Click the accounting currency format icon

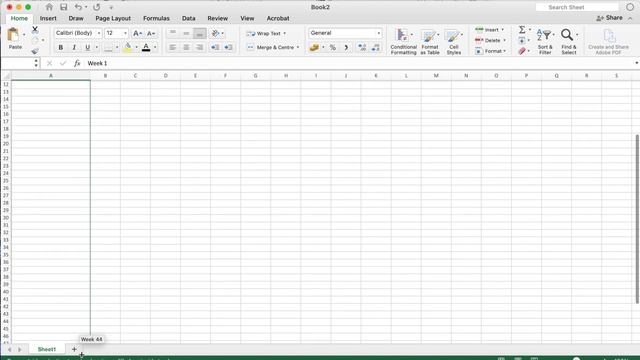[x=314, y=47]
